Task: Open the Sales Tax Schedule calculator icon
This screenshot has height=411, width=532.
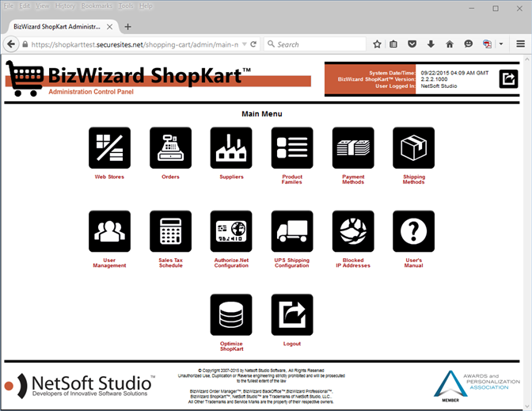Action: (170, 231)
